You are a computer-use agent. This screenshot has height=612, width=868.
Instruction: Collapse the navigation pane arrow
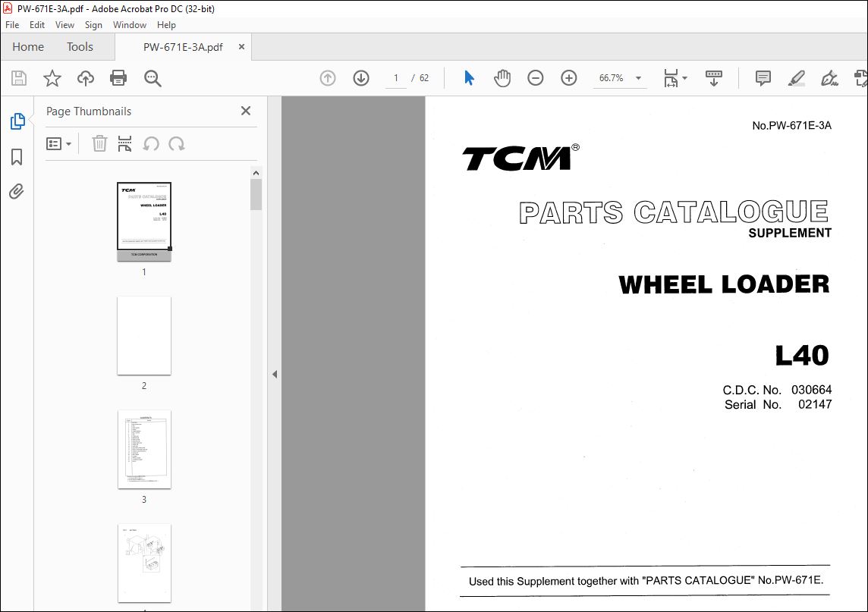[275, 374]
